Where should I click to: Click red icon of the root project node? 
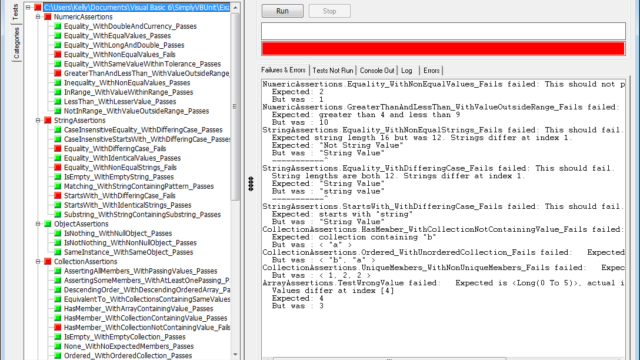(38, 7)
